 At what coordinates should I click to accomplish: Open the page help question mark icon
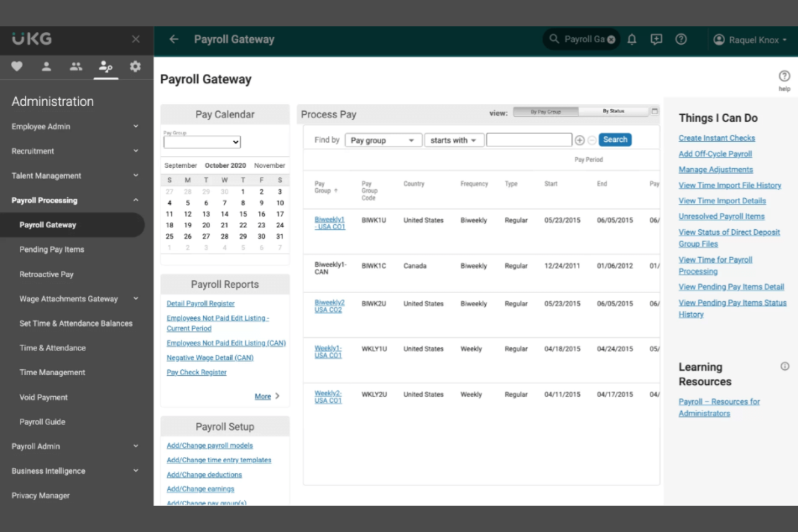pos(784,77)
